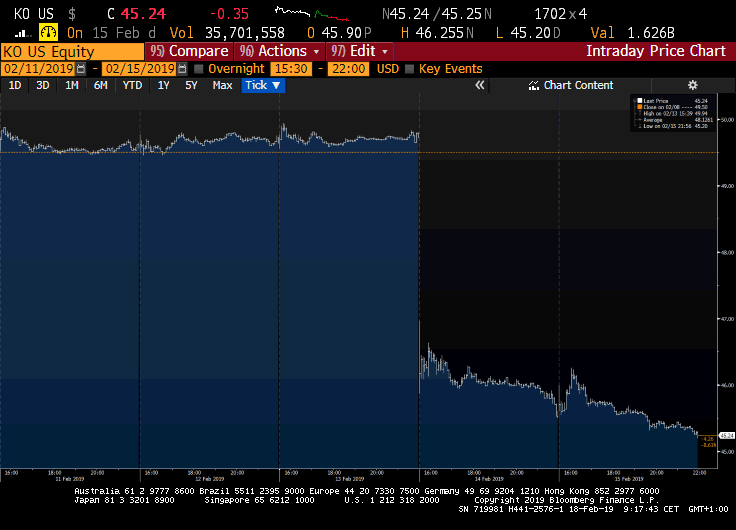Toggle the Key Events checkbox
Viewport: 736px width, 530px height.
(409, 69)
